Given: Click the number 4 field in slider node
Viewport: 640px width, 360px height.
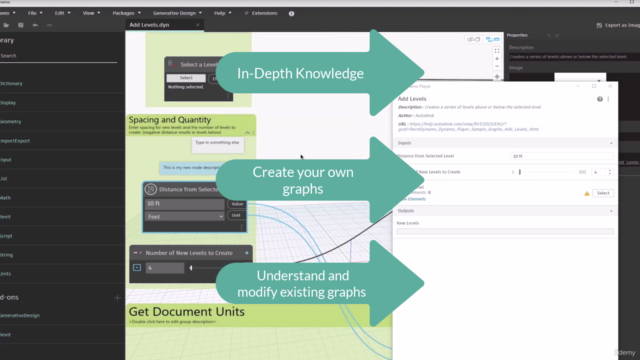Looking at the screenshot, I should (165, 268).
